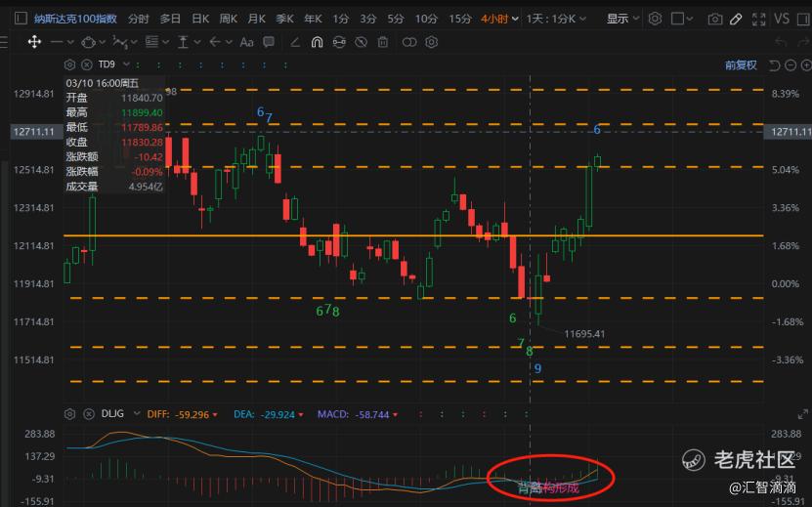The height and width of the screenshot is (507, 812).
Task: Switch to 月K chart tab
Action: 256,20
